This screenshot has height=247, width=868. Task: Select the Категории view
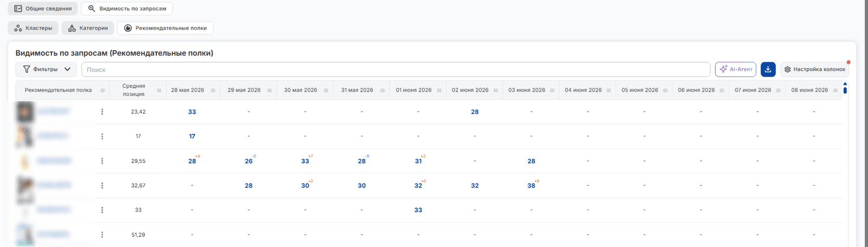click(x=88, y=28)
